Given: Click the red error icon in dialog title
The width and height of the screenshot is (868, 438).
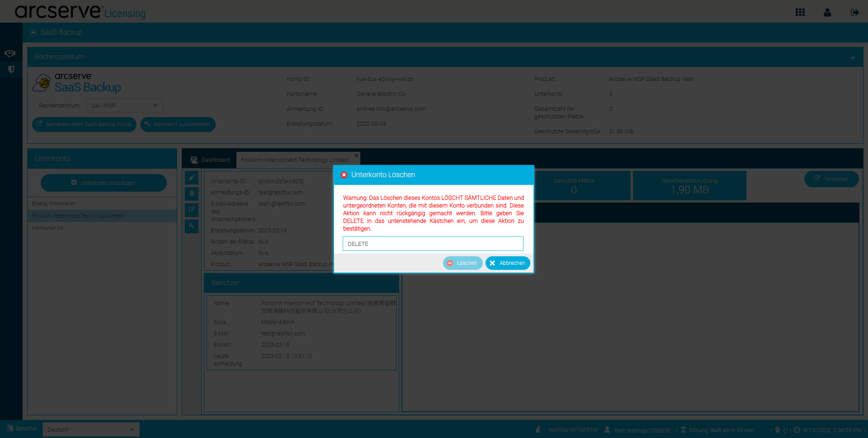Looking at the screenshot, I should tap(344, 175).
